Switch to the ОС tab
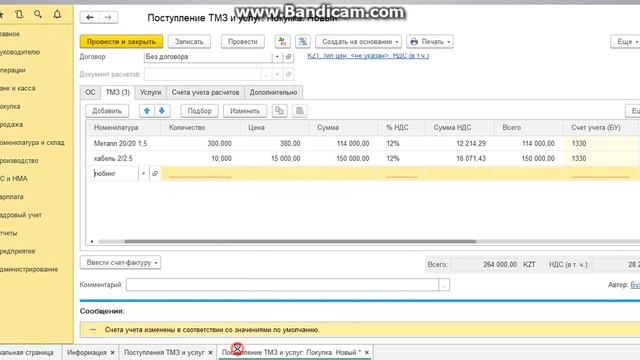This screenshot has width=640, height=360. tap(90, 93)
